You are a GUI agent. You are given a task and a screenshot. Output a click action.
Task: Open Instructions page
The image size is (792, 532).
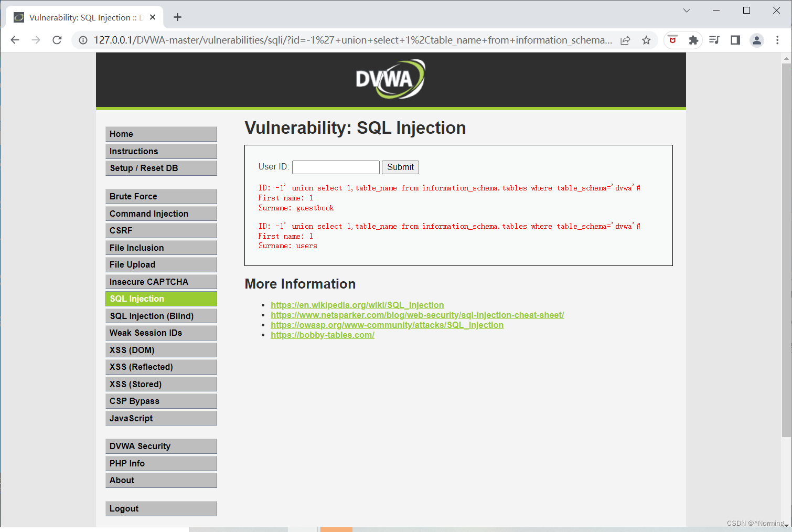161,151
